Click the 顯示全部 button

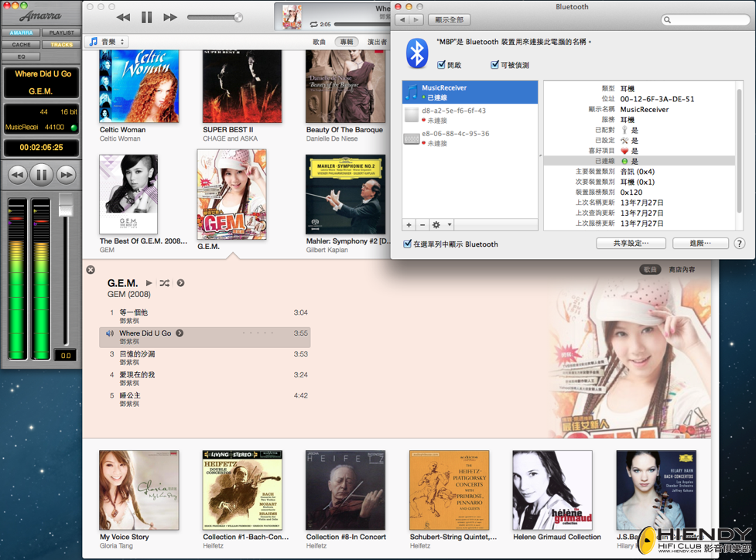(449, 20)
